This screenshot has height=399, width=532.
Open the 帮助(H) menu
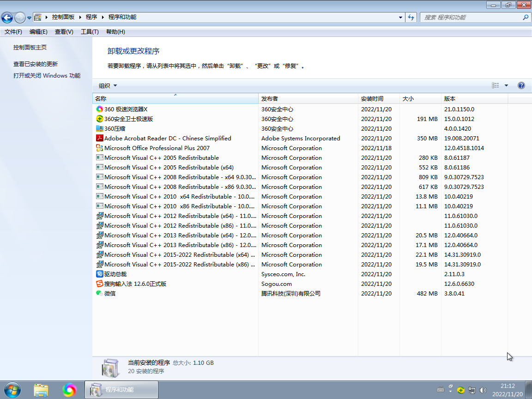(x=115, y=31)
